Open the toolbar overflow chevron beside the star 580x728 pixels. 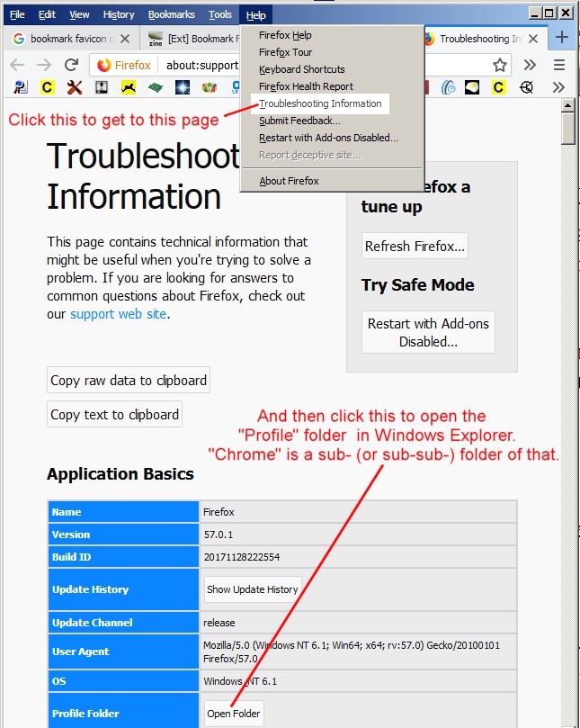530,65
